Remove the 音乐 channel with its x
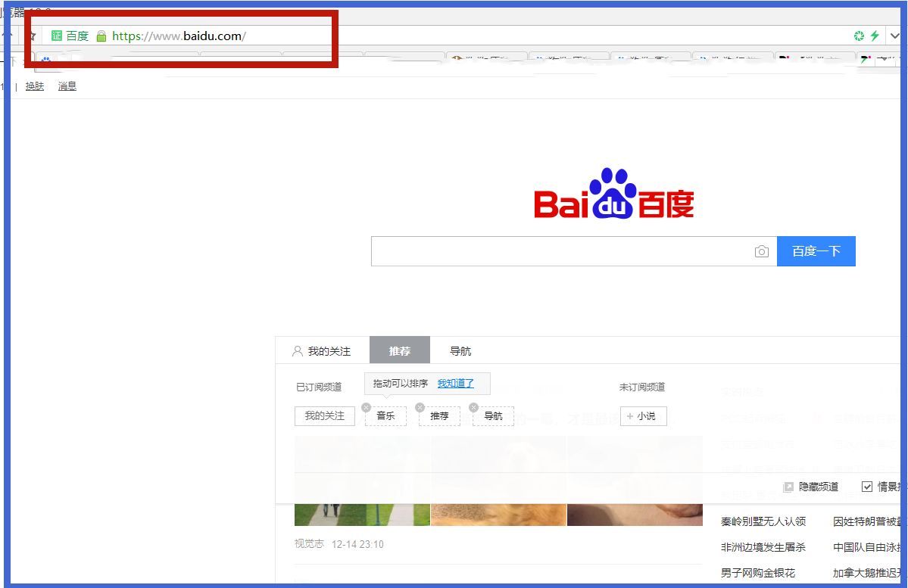This screenshot has height=588, width=908. pos(366,407)
